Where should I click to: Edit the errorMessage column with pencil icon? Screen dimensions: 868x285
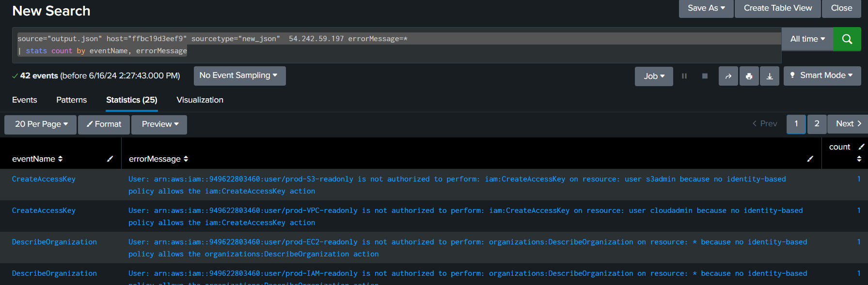tap(810, 159)
